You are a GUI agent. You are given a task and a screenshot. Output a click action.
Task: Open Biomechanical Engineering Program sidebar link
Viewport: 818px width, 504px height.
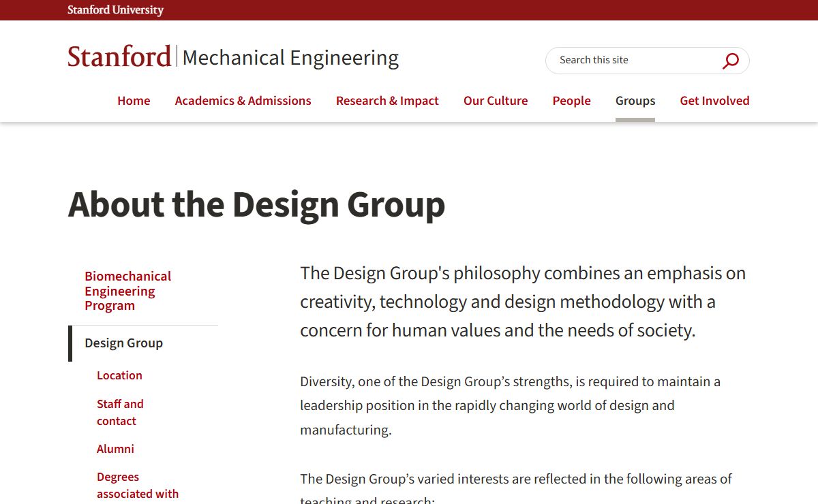click(x=127, y=291)
